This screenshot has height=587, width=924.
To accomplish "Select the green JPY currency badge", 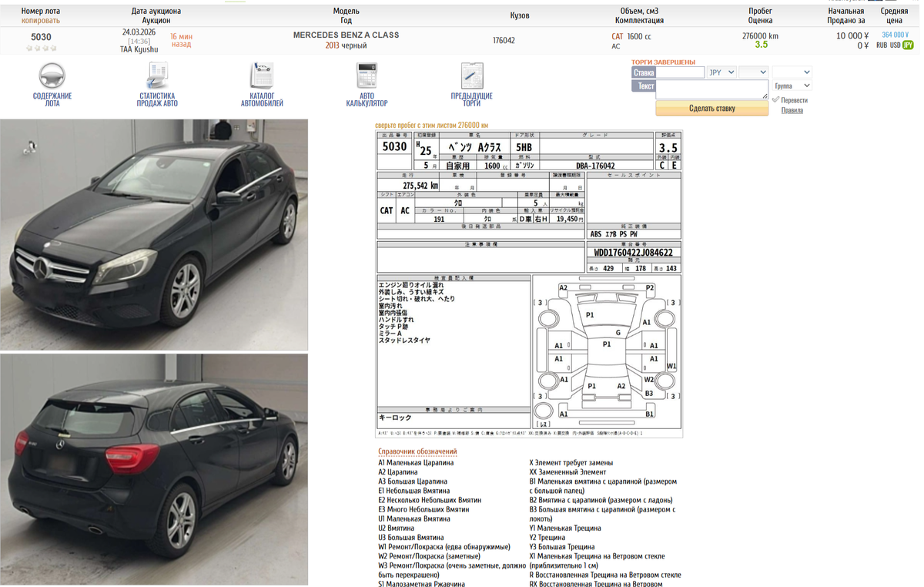I will (x=908, y=45).
